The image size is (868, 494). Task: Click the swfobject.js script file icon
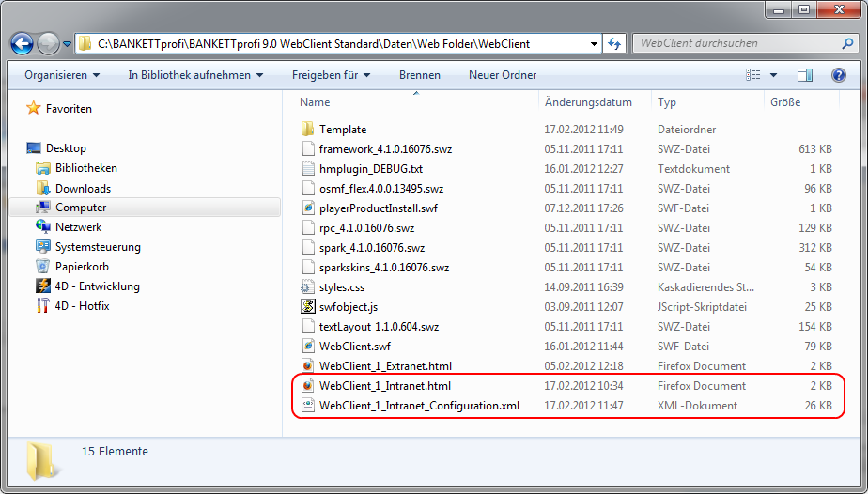307,307
